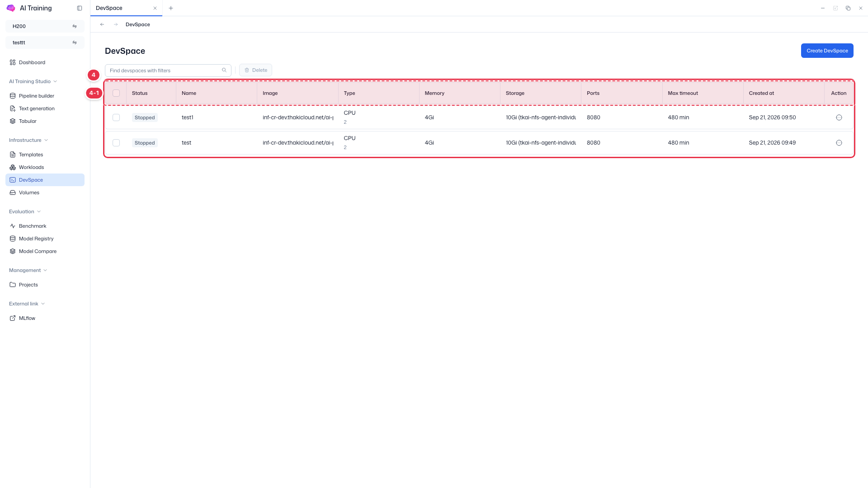Viewport: 868px width, 488px height.
Task: Collapse the External link section
Action: (27, 304)
